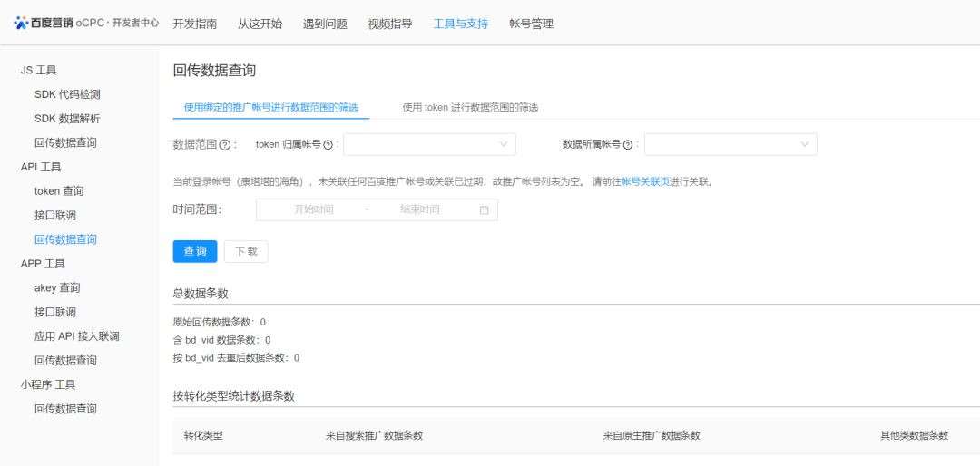Switch to 使用 token 进行数据范围的筛选 tab

(x=470, y=107)
